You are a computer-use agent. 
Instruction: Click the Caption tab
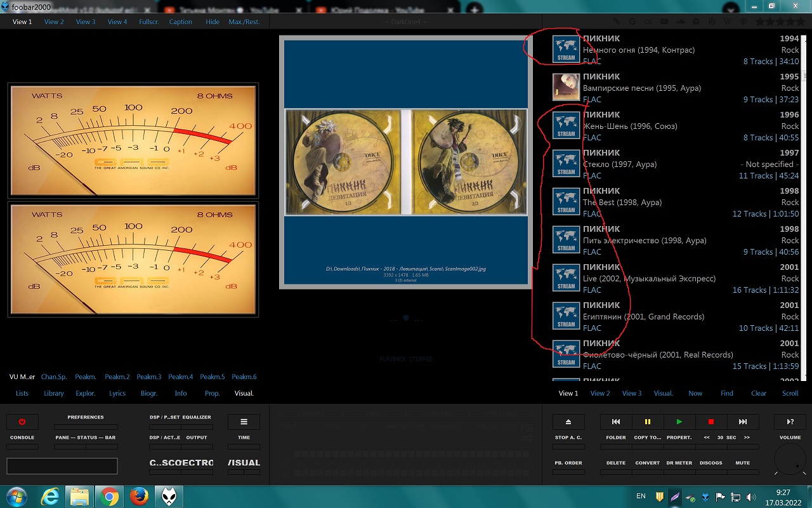[181, 22]
